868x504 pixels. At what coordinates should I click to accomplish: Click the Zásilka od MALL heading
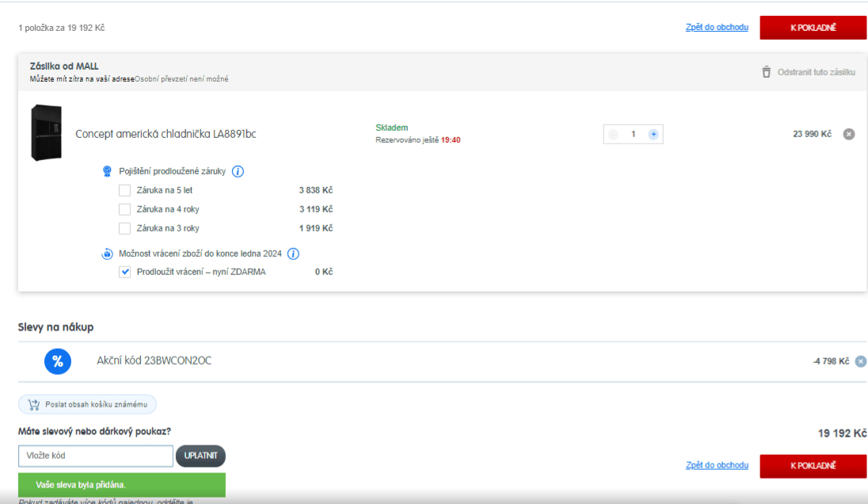[64, 67]
